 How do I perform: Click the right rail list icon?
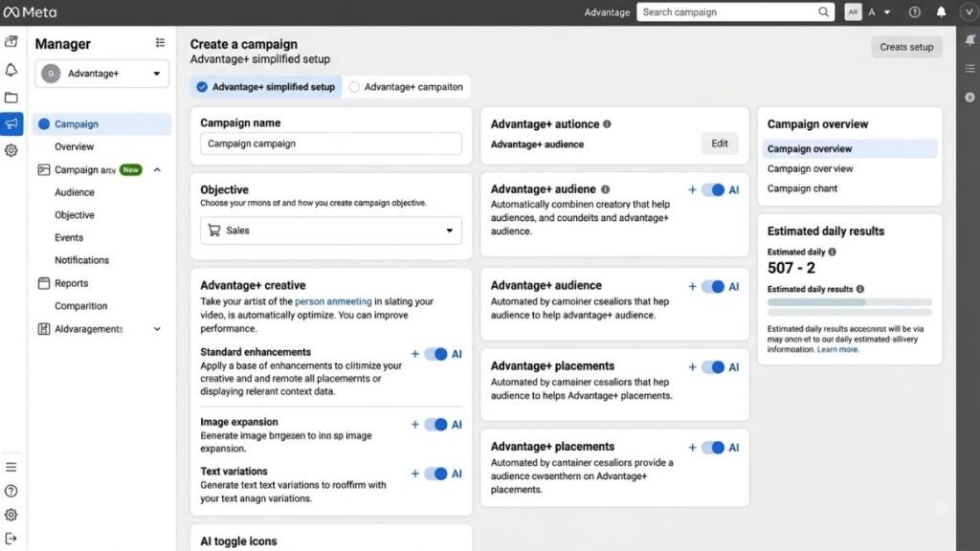970,69
